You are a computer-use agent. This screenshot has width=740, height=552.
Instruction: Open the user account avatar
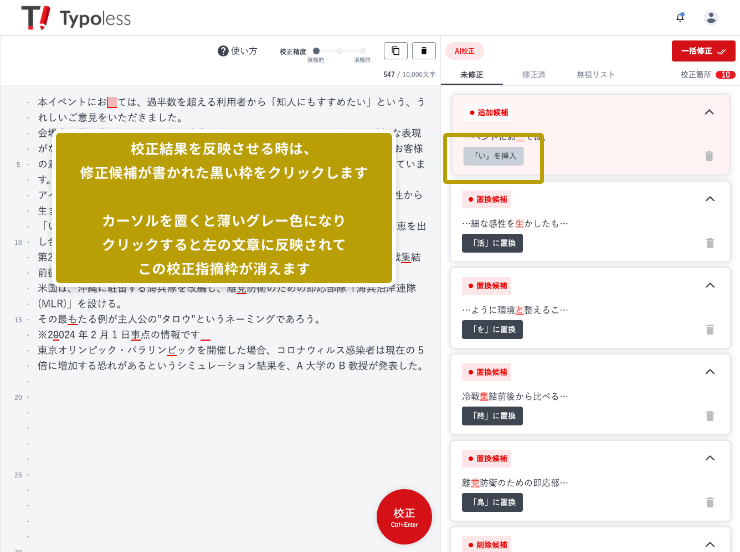tap(711, 17)
